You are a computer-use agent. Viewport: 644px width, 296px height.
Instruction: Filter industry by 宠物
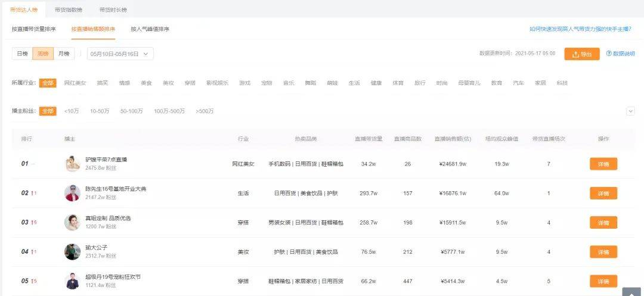click(267, 83)
